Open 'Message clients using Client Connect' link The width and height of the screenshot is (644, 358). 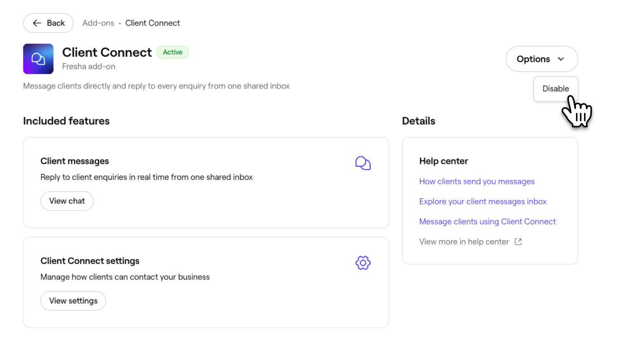click(487, 222)
